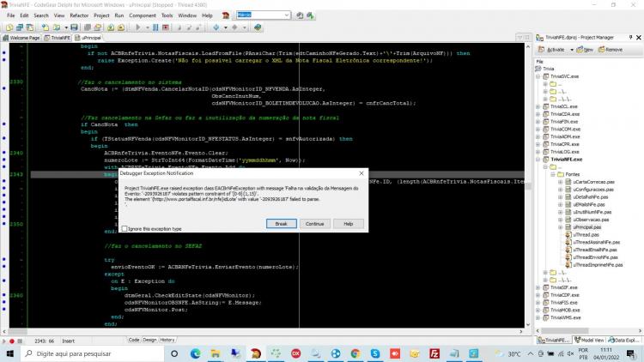Click the Run (green play) toolbar icon

[x=138, y=27]
